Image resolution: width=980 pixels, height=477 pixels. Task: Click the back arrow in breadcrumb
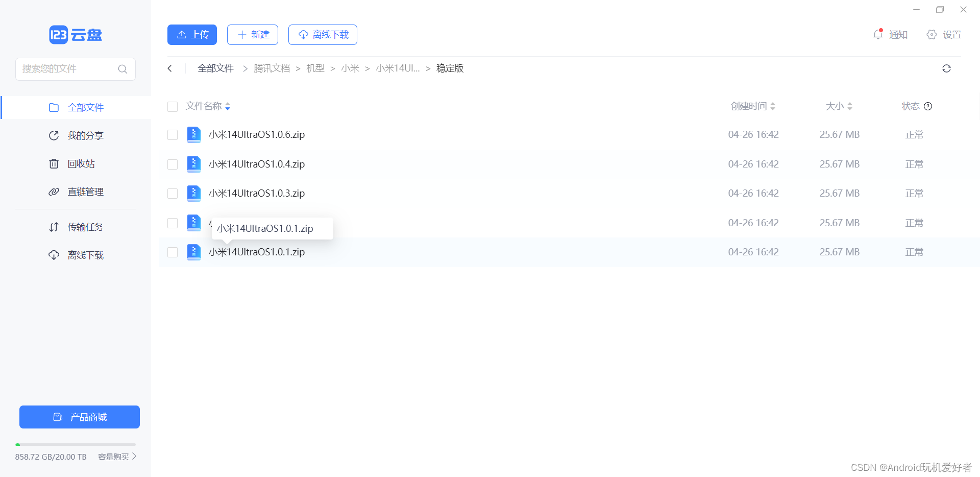[x=170, y=68]
